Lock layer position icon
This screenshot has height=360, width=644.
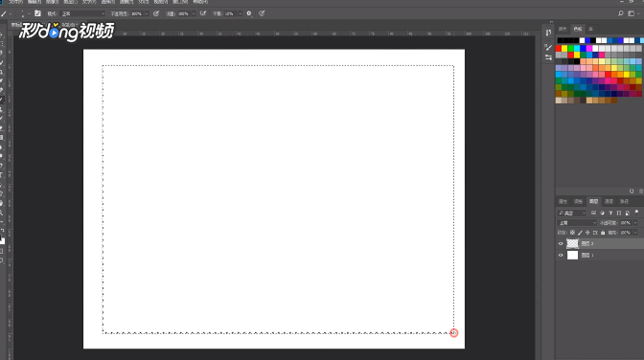pyautogui.click(x=587, y=233)
